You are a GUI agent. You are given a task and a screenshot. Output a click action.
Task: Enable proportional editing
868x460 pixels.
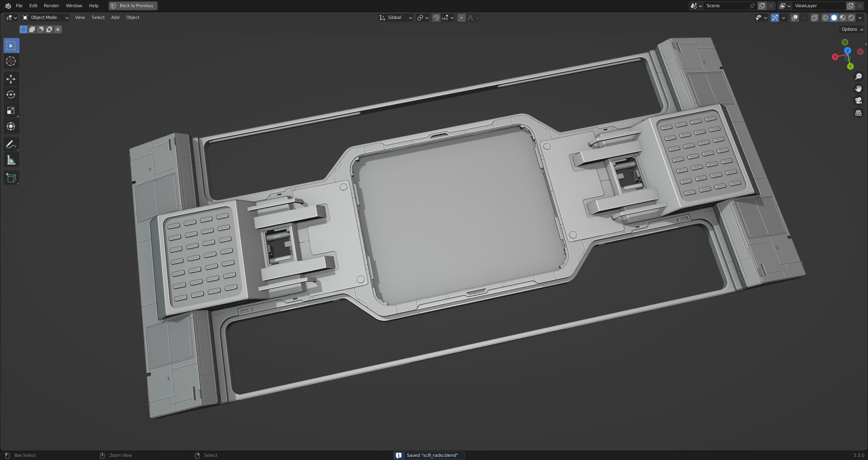pos(461,18)
